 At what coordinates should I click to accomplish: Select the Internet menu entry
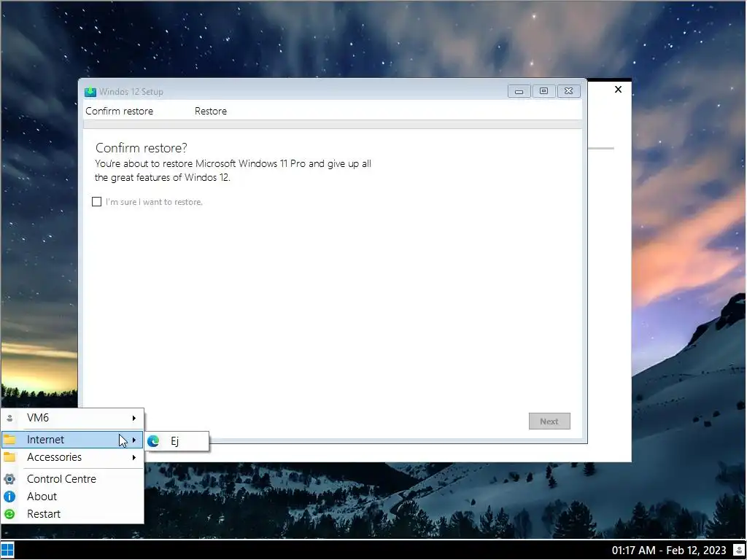[x=72, y=440]
